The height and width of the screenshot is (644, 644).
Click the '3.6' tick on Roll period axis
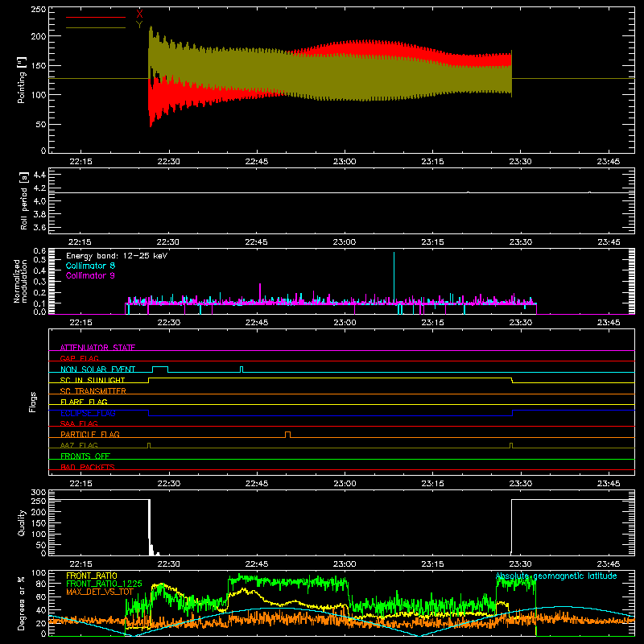click(x=39, y=227)
